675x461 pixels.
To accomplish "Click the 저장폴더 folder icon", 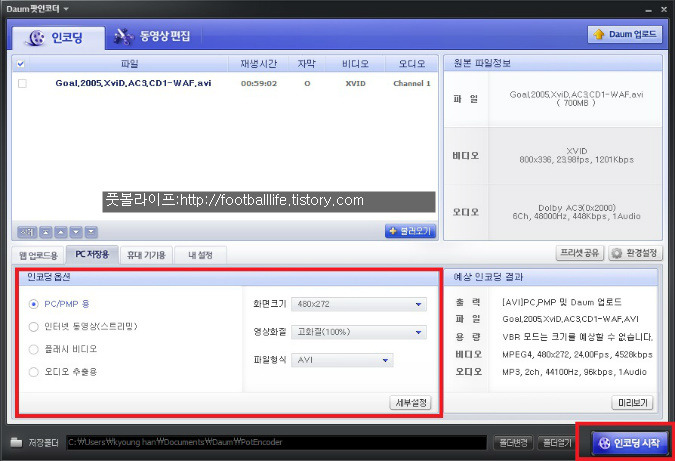I will (16, 442).
